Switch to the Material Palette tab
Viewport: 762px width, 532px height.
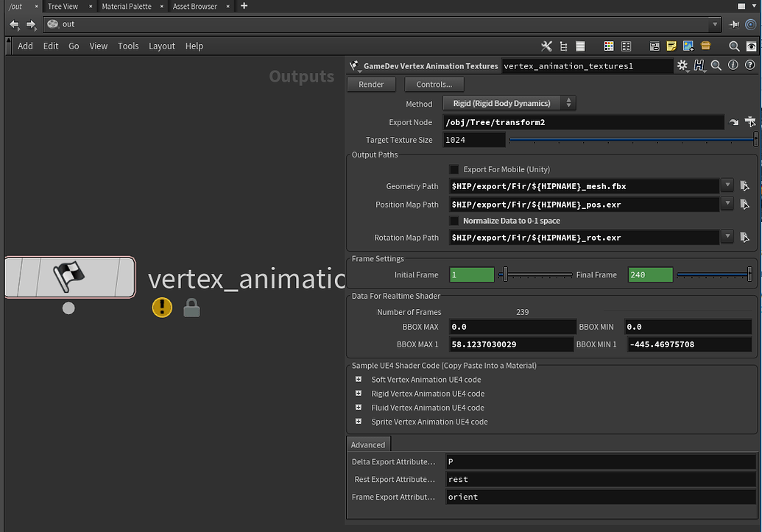[127, 7]
